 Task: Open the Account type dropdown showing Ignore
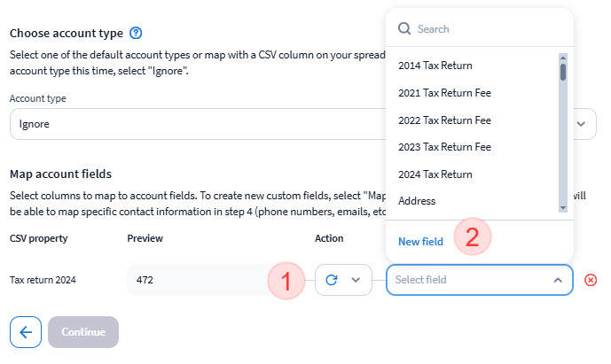click(302, 124)
